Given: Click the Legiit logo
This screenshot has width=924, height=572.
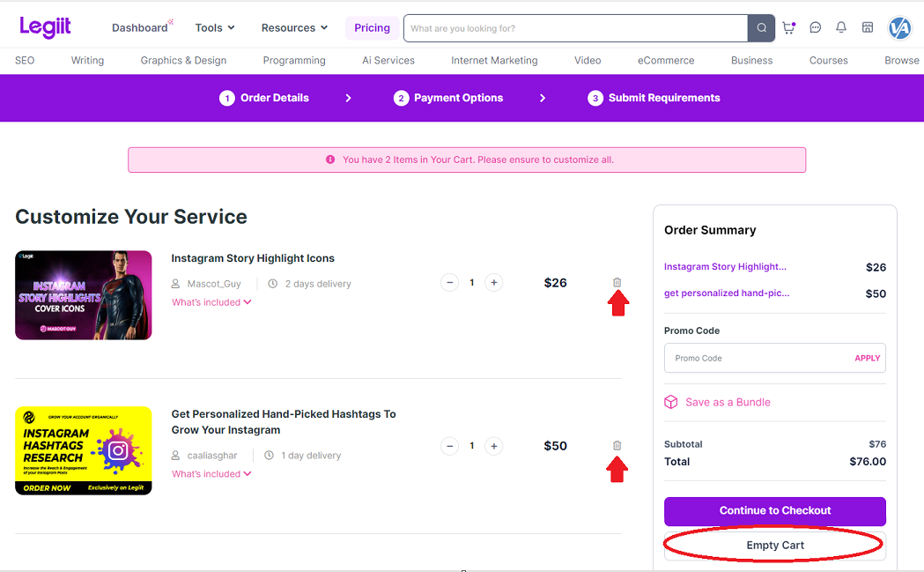Looking at the screenshot, I should [45, 27].
